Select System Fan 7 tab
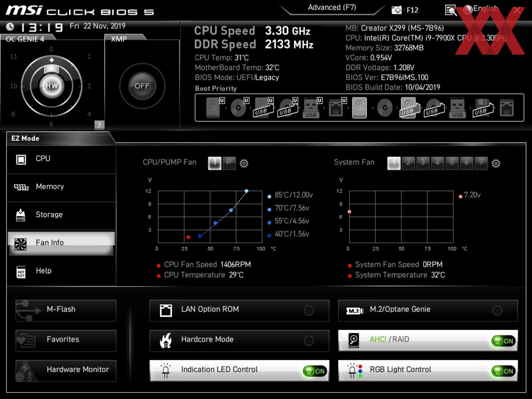532x399 pixels. pyautogui.click(x=481, y=163)
